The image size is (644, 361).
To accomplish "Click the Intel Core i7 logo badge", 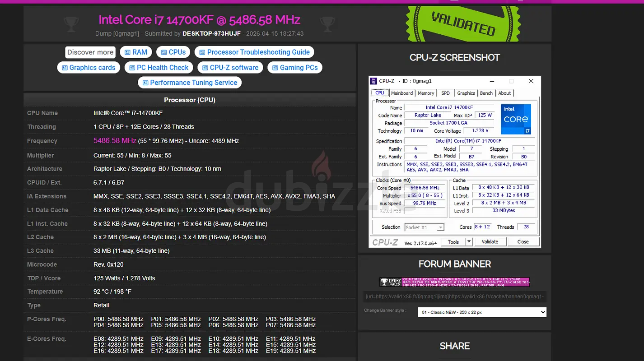I will [516, 119].
